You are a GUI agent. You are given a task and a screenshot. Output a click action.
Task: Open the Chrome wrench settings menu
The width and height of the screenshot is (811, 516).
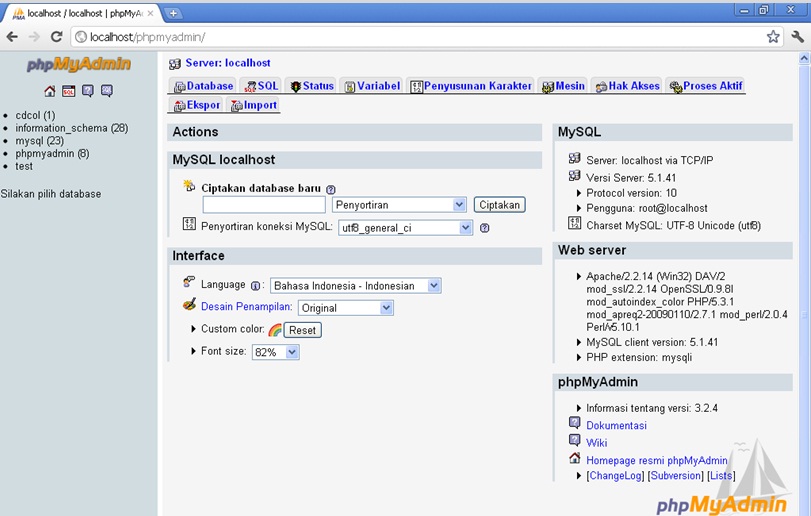click(x=797, y=37)
